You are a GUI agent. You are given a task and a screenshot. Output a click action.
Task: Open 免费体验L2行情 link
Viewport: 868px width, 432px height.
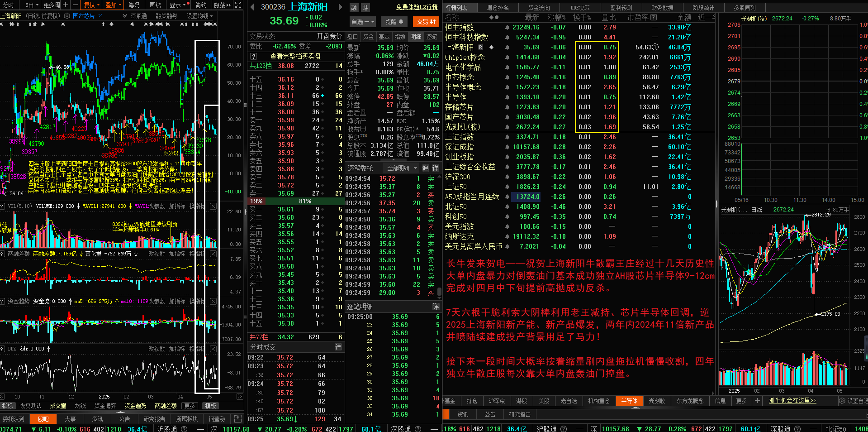click(x=417, y=7)
